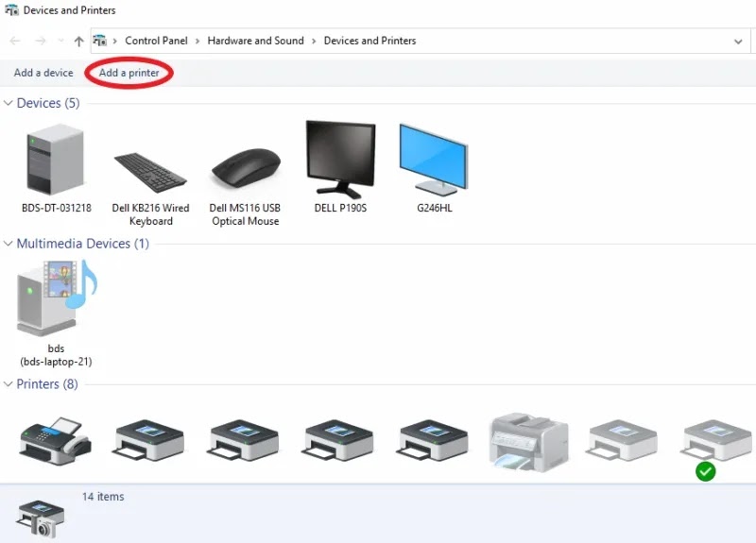Navigate to Control Panel in breadcrumb
Viewport: 756px width, 543px height.
(156, 41)
